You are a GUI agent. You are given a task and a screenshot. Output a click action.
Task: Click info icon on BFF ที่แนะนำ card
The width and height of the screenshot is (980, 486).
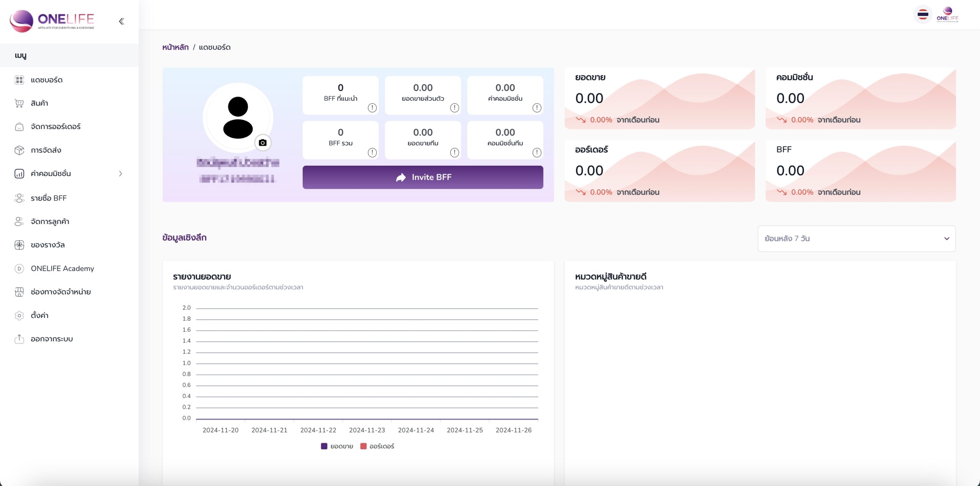[x=372, y=108]
